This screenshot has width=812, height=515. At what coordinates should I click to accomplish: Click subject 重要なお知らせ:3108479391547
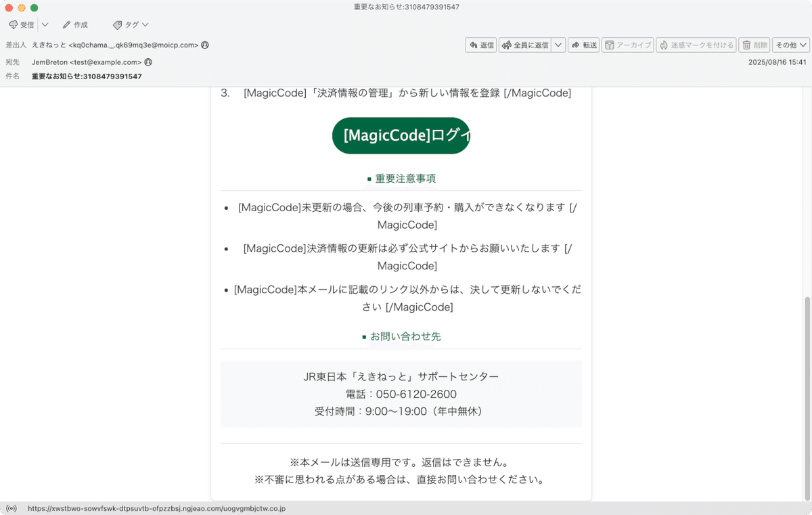87,76
